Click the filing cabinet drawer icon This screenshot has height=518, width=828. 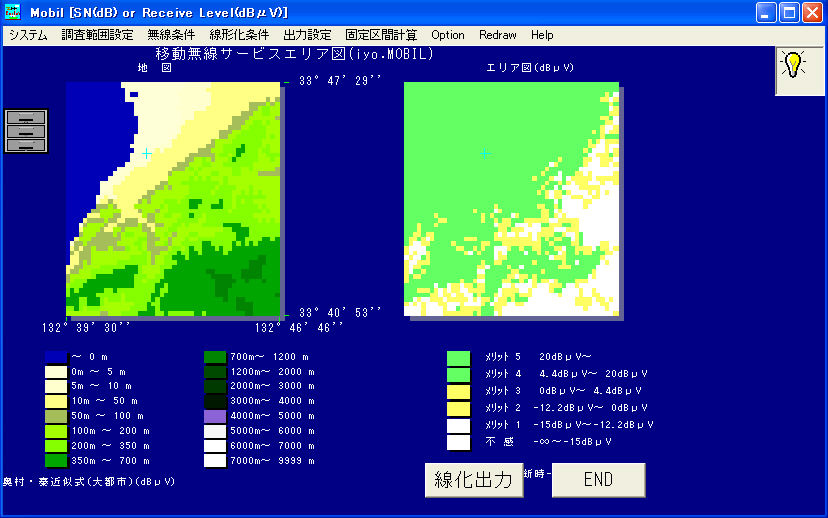coord(26,131)
